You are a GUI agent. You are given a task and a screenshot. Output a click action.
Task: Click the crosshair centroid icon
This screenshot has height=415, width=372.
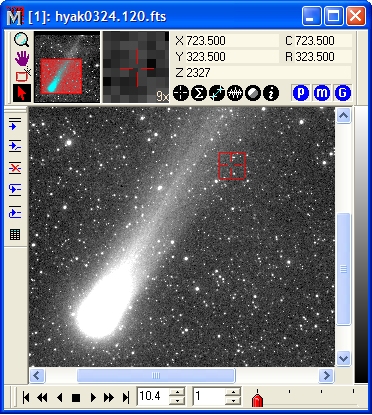point(181,93)
